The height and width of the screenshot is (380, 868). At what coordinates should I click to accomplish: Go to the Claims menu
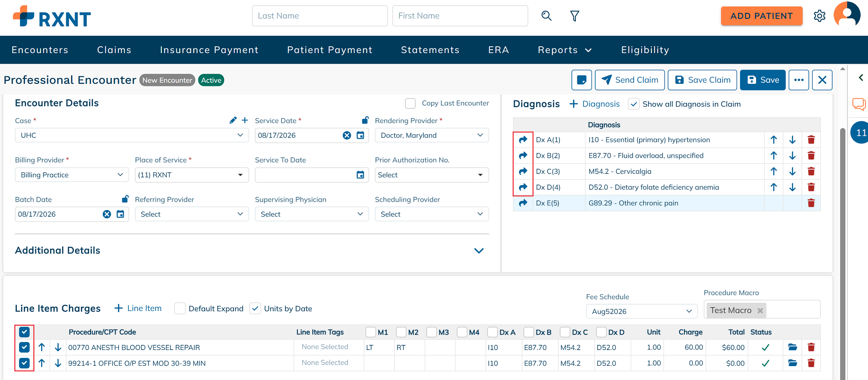click(114, 50)
